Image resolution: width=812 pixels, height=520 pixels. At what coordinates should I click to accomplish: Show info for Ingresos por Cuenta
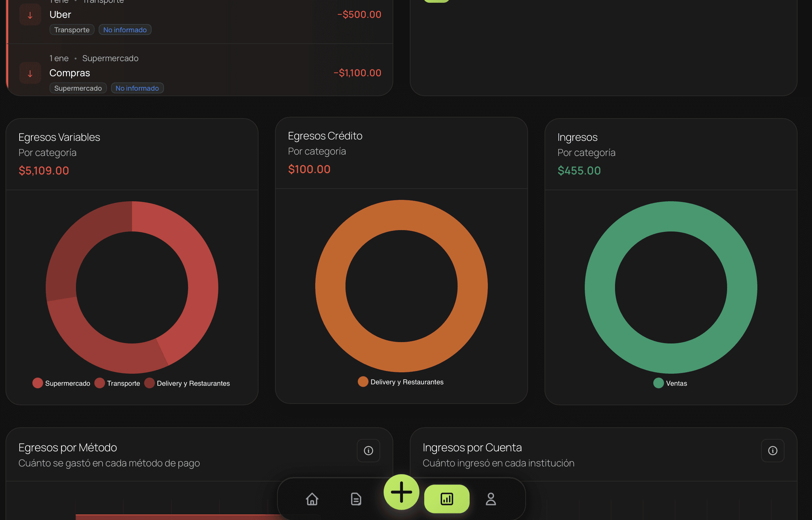(772, 450)
